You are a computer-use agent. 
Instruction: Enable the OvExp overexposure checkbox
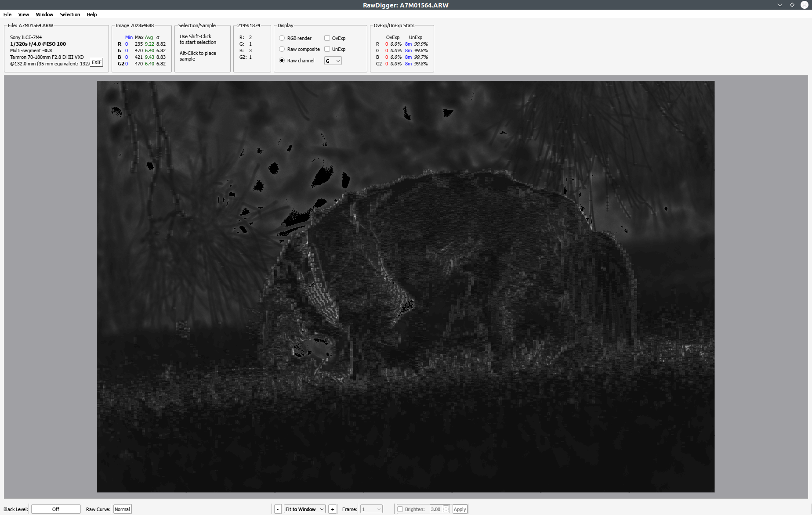327,38
